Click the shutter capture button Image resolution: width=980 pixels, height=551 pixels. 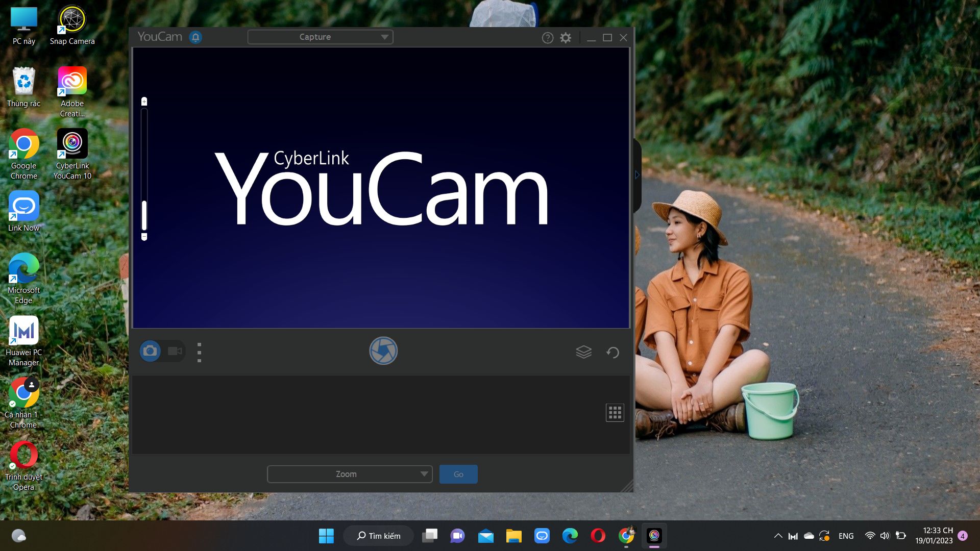pyautogui.click(x=383, y=351)
